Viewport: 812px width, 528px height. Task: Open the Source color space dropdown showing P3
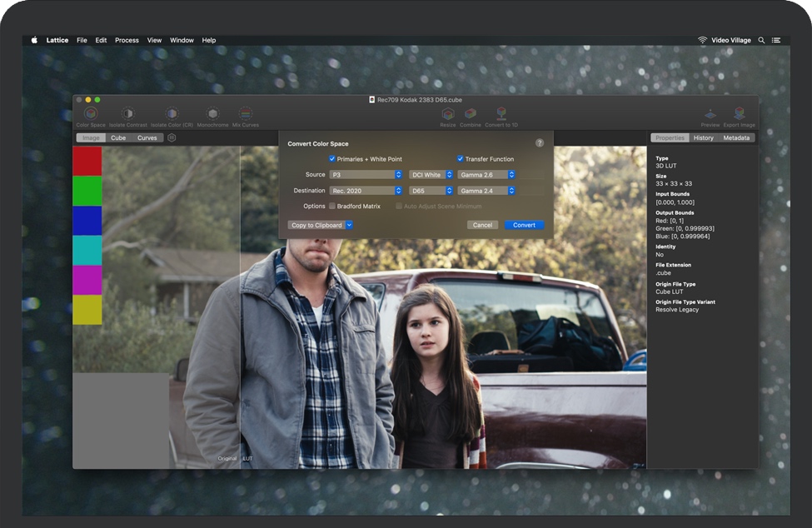point(364,175)
